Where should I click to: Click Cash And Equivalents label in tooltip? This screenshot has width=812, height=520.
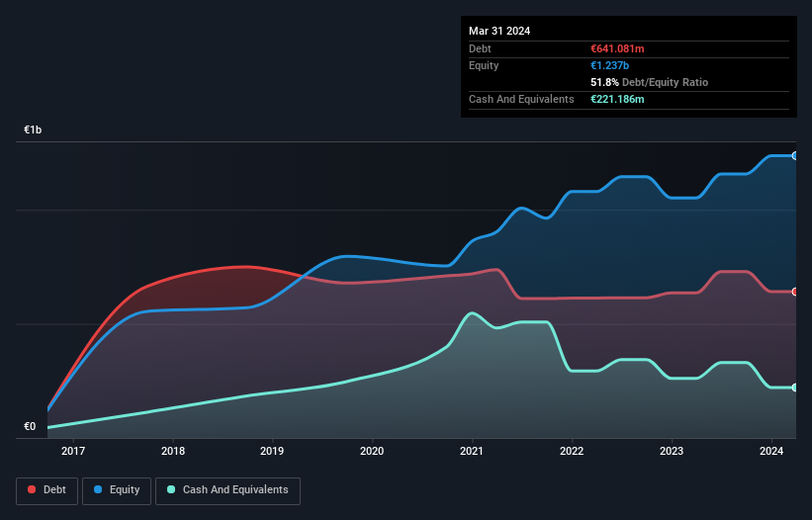pyautogui.click(x=521, y=99)
